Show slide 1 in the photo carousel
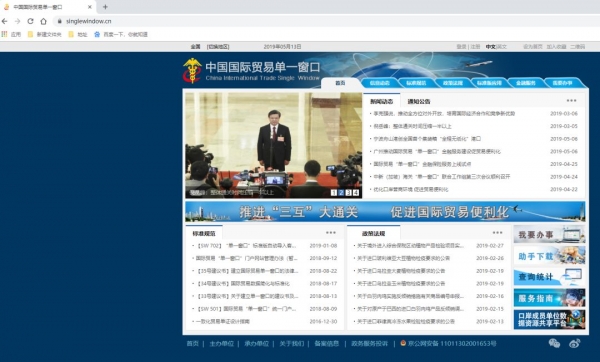This screenshot has height=362, width=600. click(334, 192)
